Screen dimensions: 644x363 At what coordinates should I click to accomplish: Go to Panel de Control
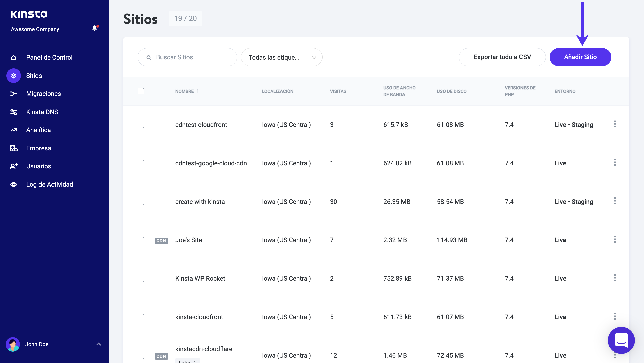click(49, 57)
